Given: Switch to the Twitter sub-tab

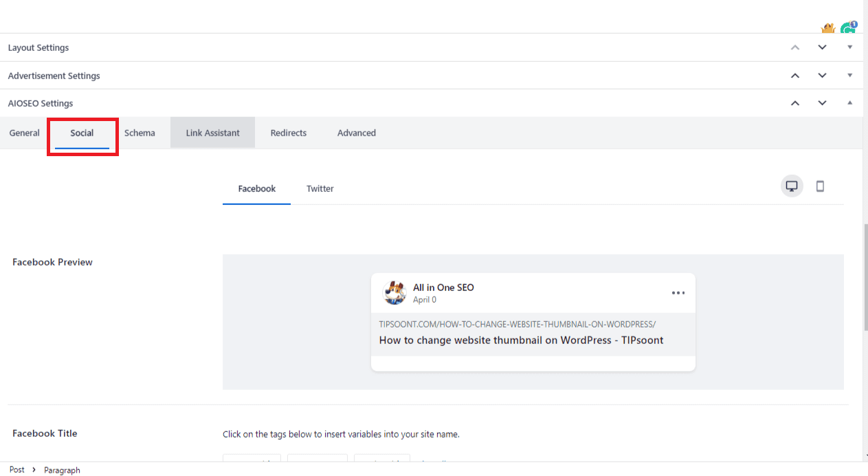Looking at the screenshot, I should click(320, 188).
